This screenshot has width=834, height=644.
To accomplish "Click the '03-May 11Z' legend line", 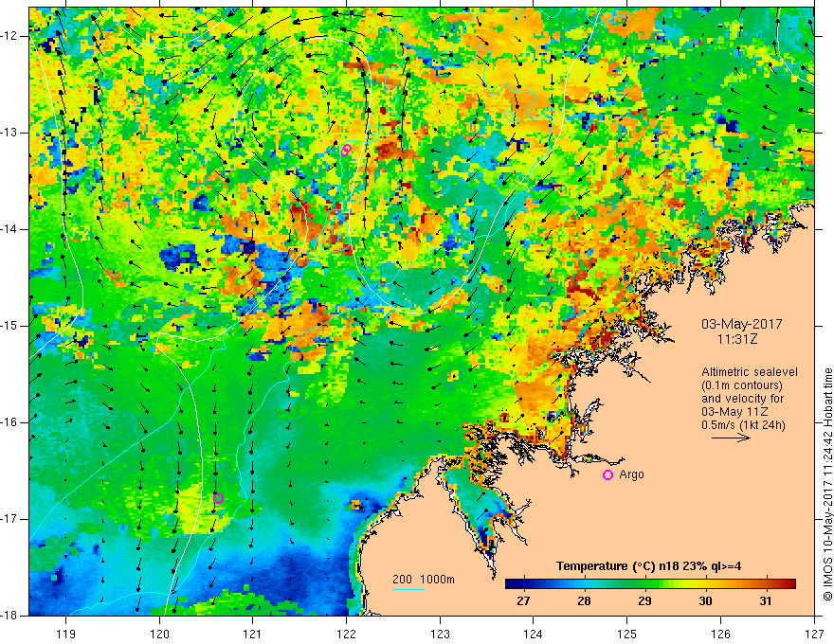I will click(x=735, y=412).
